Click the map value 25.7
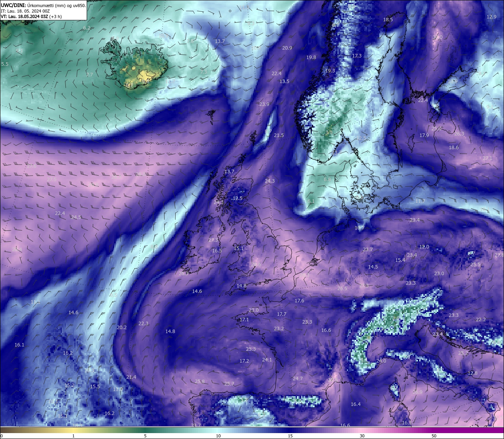504x439 pixels. coord(229,384)
